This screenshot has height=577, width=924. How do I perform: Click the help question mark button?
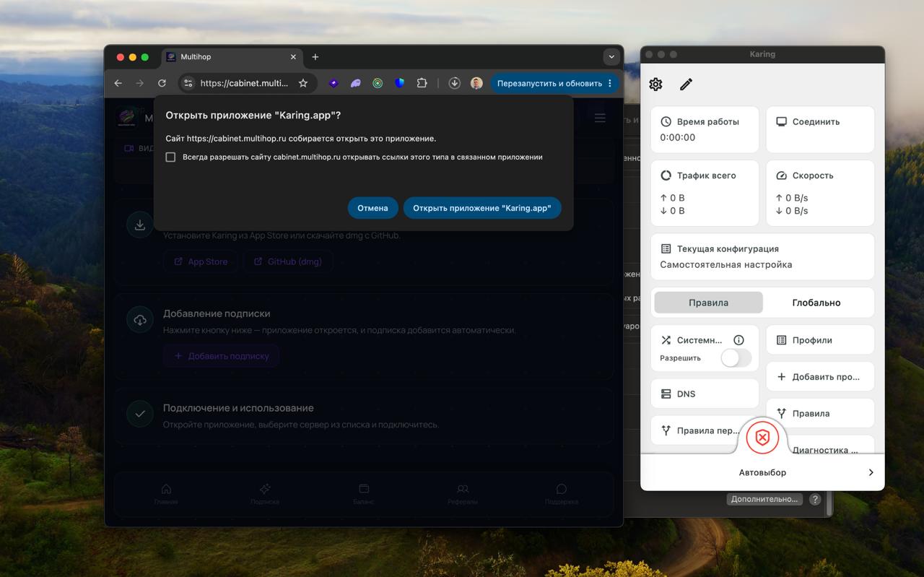coord(815,499)
